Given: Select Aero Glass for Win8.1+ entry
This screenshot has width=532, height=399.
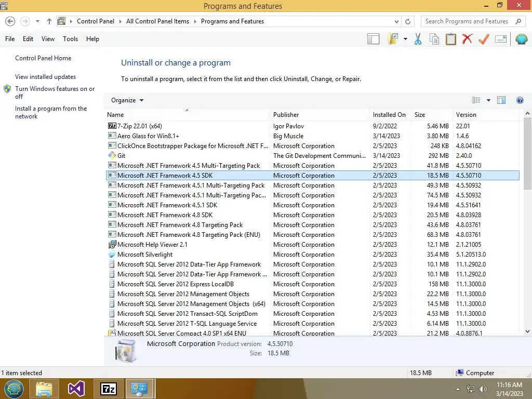Looking at the screenshot, I should point(313,136).
